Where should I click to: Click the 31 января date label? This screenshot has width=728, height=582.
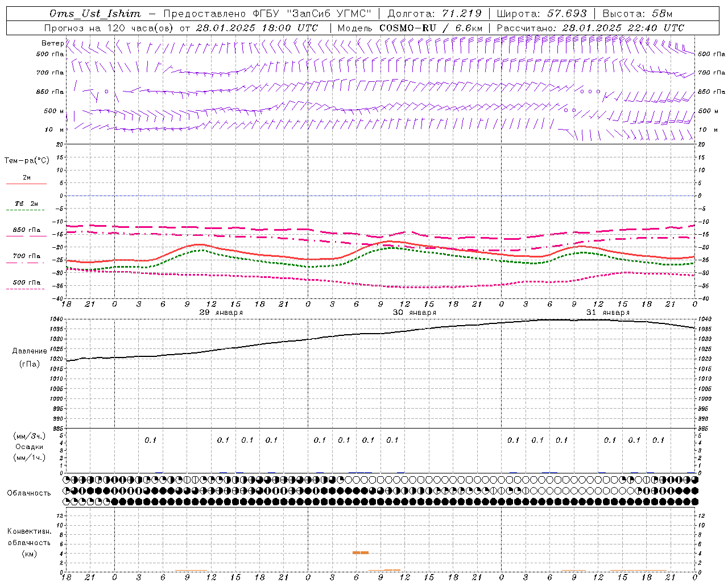[x=608, y=313]
